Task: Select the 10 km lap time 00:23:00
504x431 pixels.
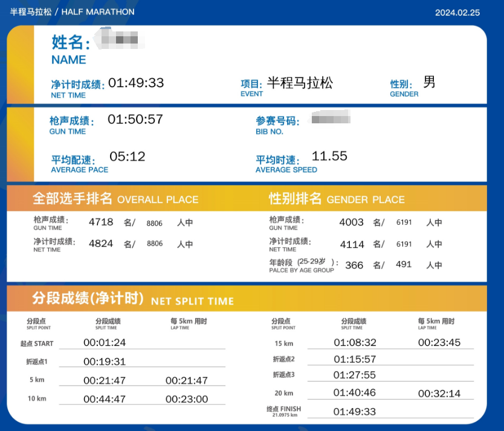Action: point(187,399)
